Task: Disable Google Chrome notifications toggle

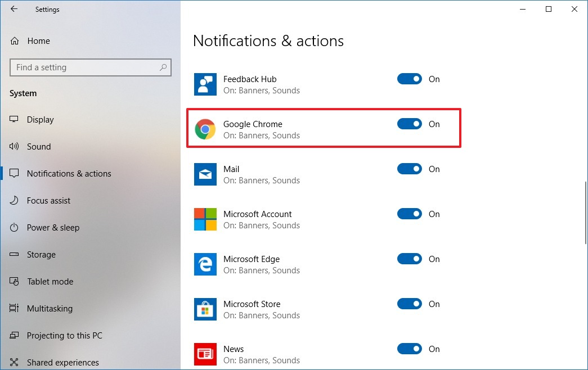Action: [410, 124]
